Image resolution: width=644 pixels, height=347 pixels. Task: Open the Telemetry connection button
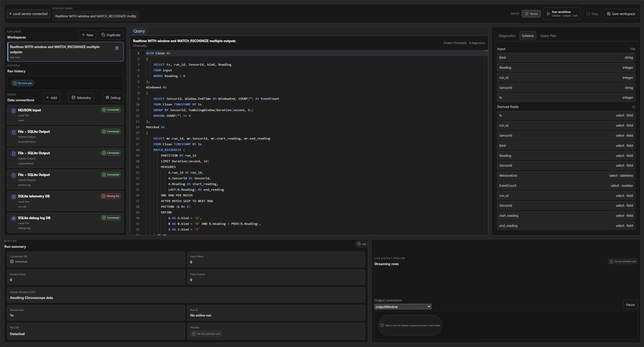click(x=81, y=98)
